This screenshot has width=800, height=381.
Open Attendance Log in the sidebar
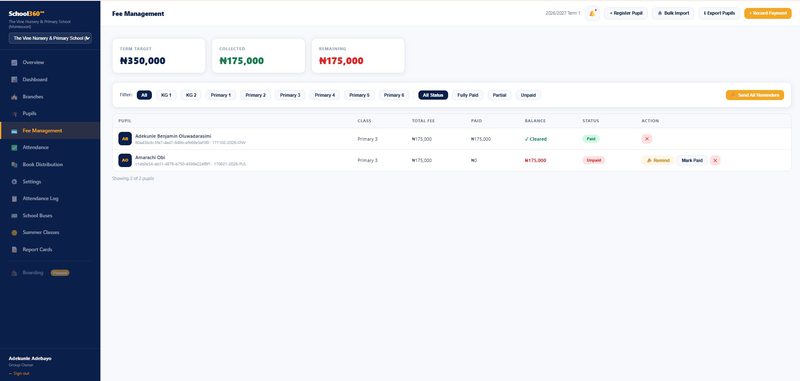pyautogui.click(x=50, y=198)
